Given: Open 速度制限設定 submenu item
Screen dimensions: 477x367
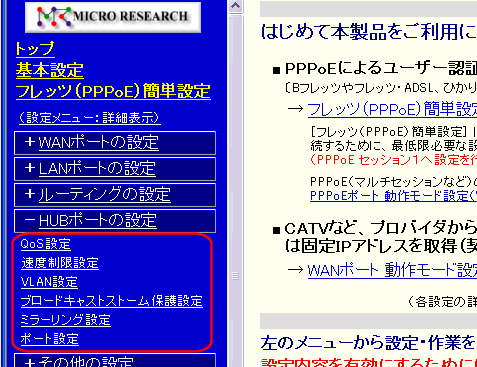Looking at the screenshot, I should pyautogui.click(x=60, y=263).
